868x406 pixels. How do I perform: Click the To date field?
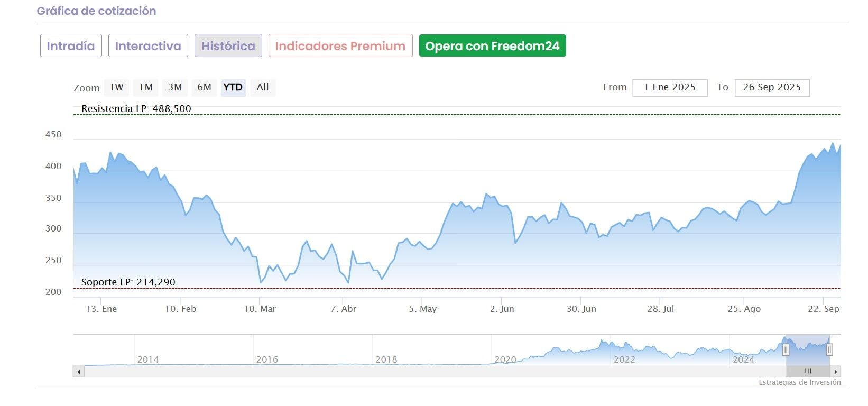(772, 88)
